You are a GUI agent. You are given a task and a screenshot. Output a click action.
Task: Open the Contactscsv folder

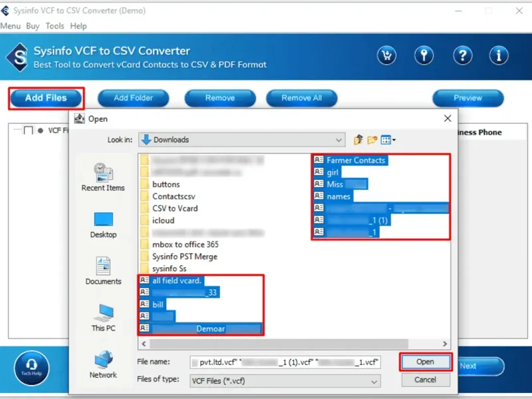(x=168, y=196)
